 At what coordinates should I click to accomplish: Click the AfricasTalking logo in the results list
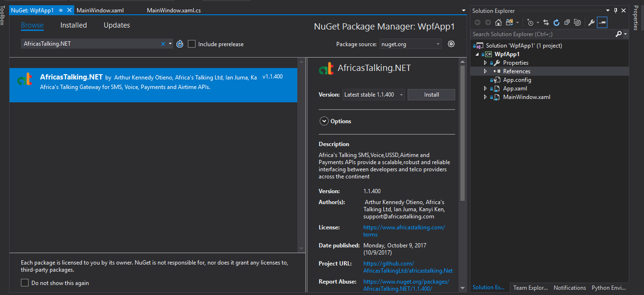25,80
